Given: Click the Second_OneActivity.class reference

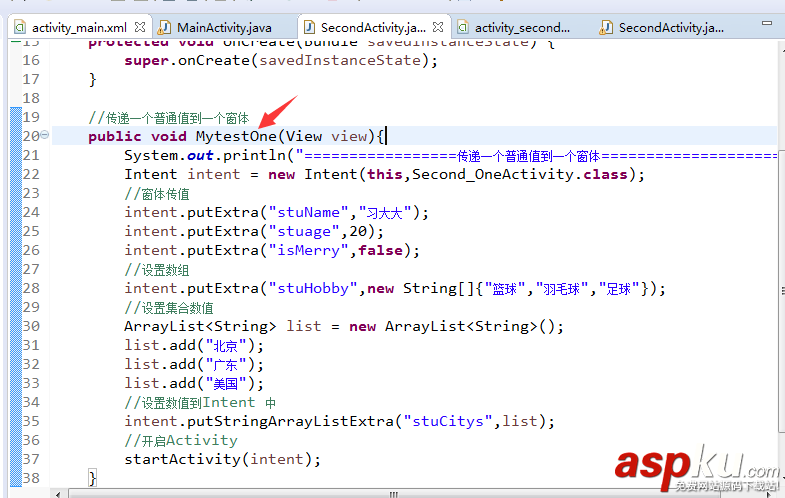Looking at the screenshot, I should point(520,175).
